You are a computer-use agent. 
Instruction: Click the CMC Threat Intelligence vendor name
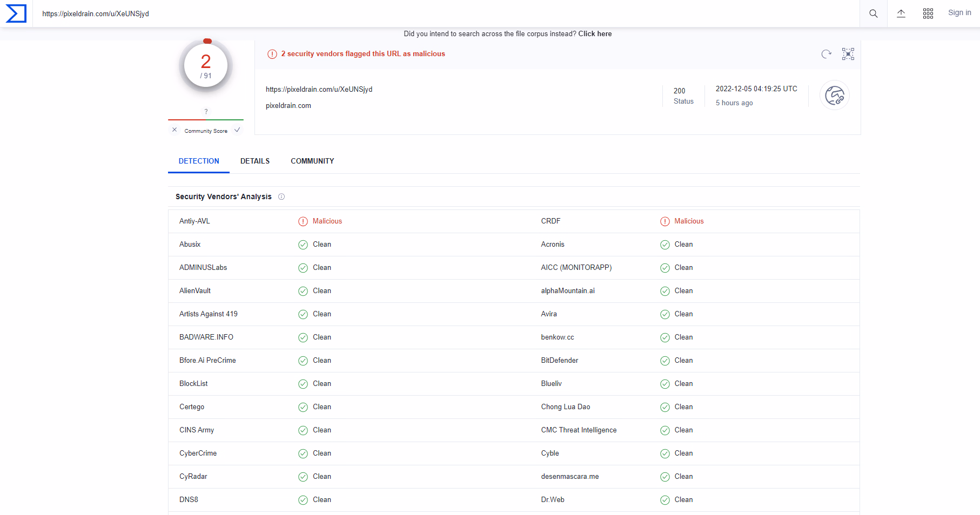(579, 430)
